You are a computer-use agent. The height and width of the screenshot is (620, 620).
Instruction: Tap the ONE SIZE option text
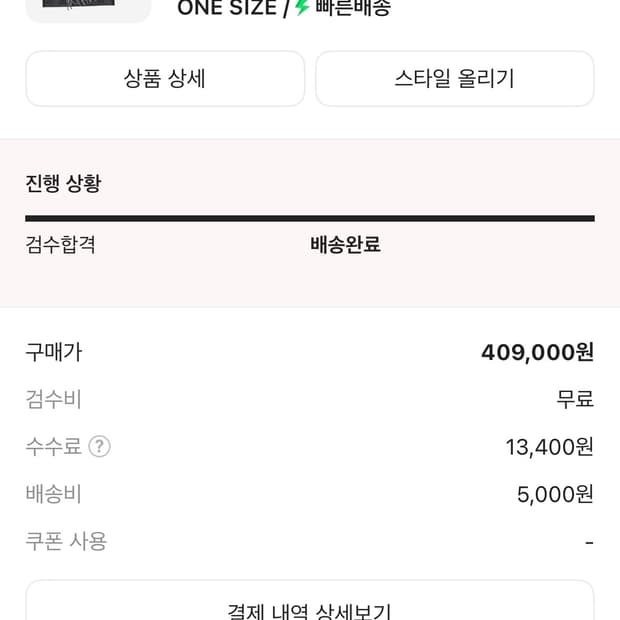coord(226,8)
